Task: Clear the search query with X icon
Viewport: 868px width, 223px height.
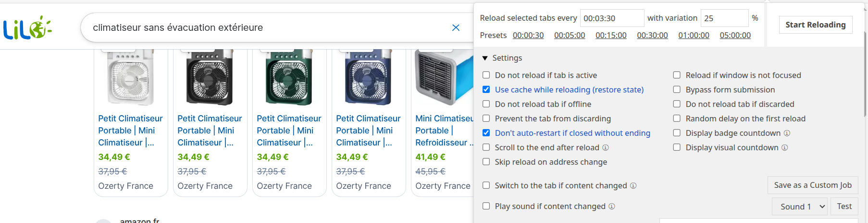Action: [456, 27]
